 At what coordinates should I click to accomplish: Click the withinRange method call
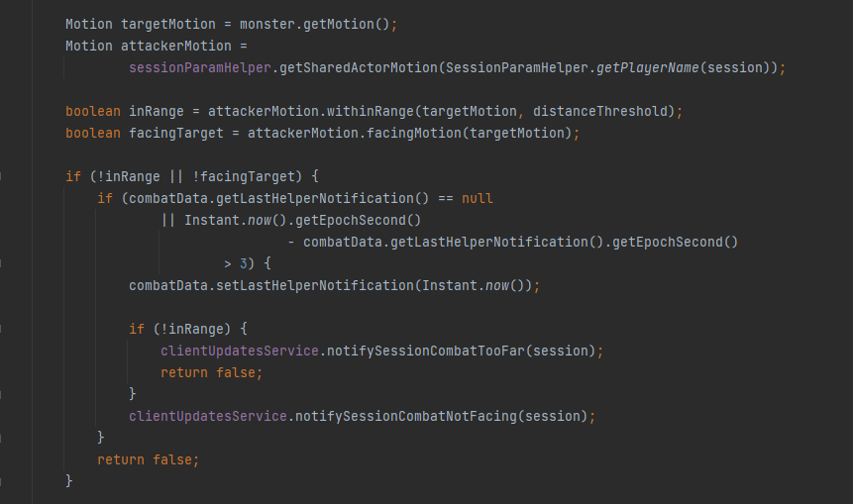point(371,112)
